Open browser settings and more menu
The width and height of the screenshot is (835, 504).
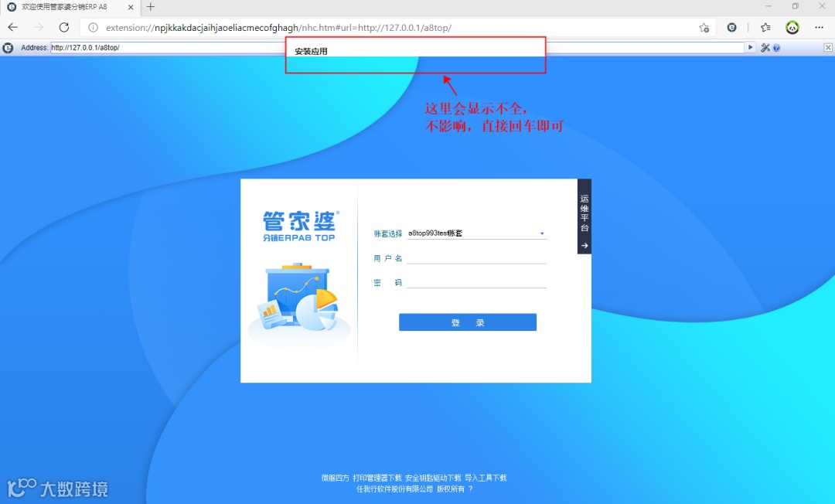pyautogui.click(x=819, y=27)
